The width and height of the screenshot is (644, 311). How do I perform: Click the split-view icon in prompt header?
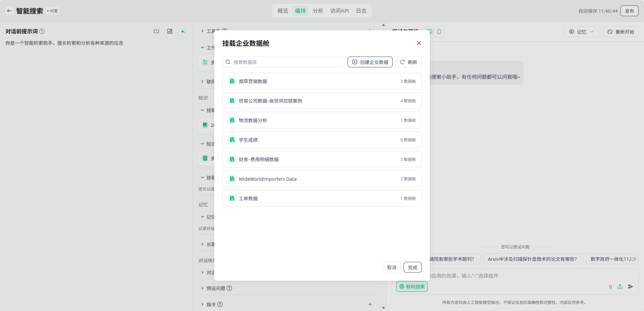(x=156, y=31)
